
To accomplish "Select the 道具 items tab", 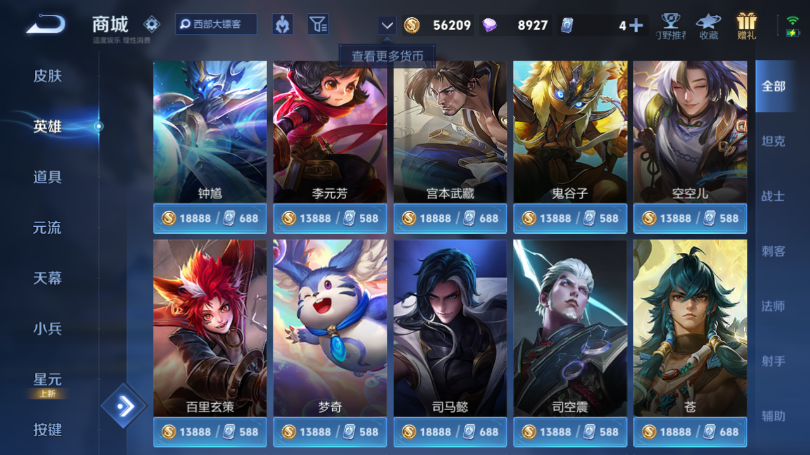I will tap(48, 177).
